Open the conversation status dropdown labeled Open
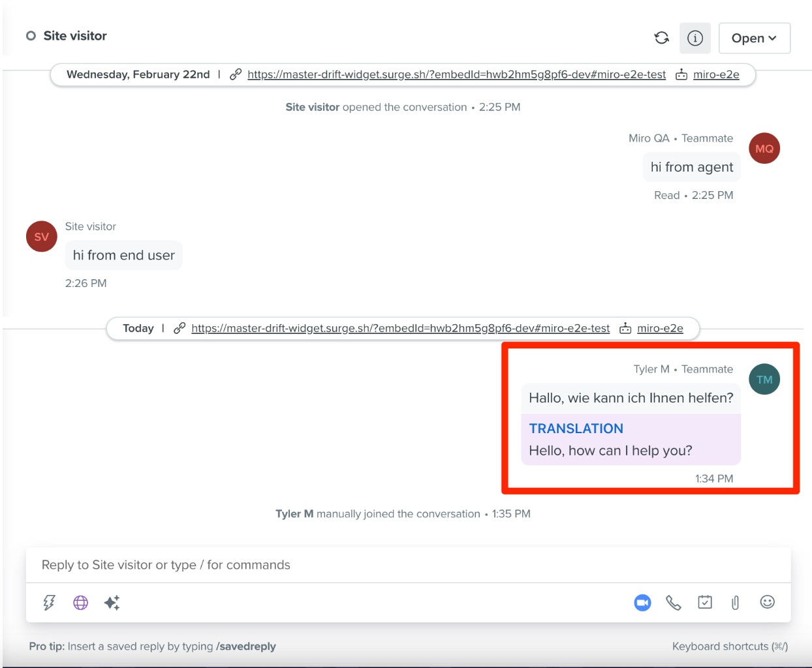 pos(755,38)
